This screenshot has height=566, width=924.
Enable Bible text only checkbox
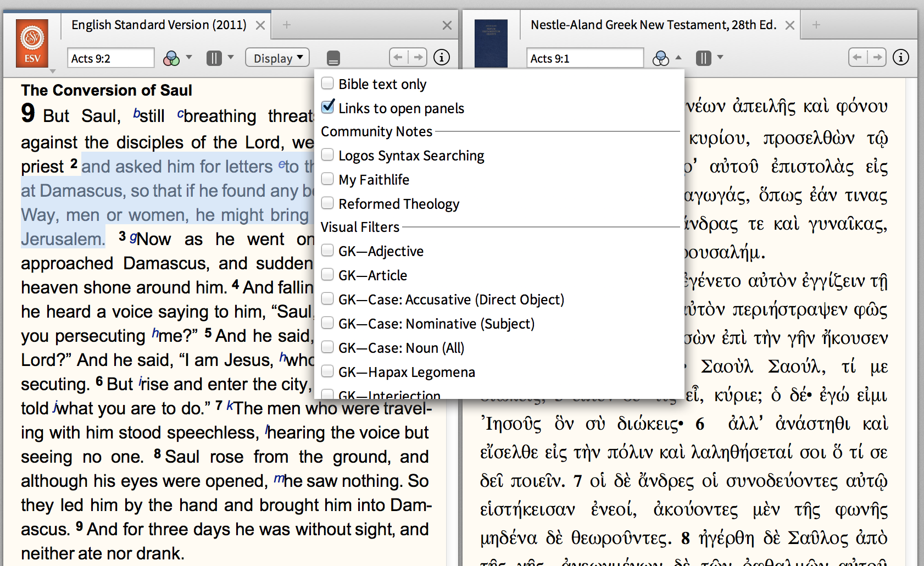tap(327, 83)
